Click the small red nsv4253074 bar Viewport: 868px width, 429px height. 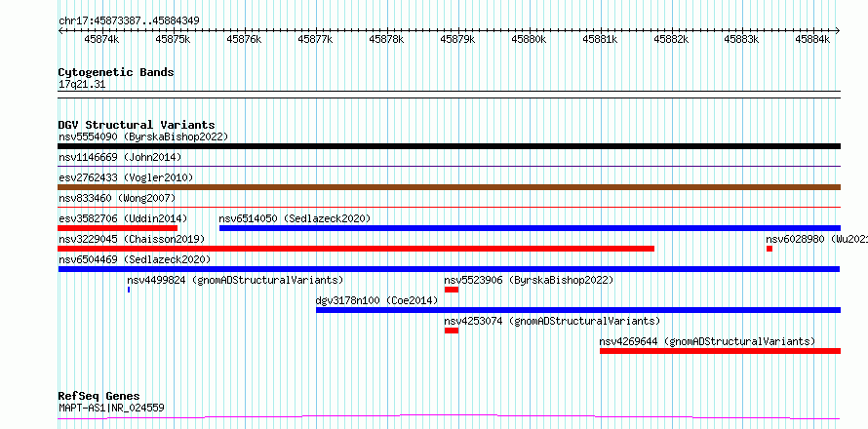pos(452,331)
